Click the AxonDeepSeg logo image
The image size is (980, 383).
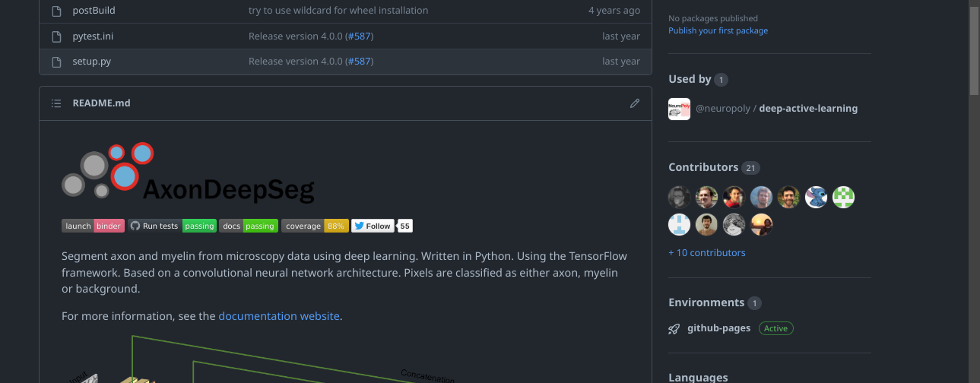point(188,174)
